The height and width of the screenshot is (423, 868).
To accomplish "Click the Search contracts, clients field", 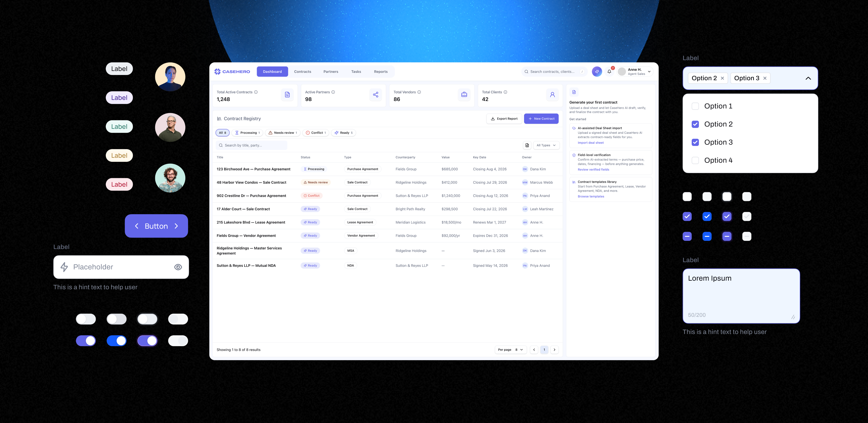I will click(x=554, y=71).
